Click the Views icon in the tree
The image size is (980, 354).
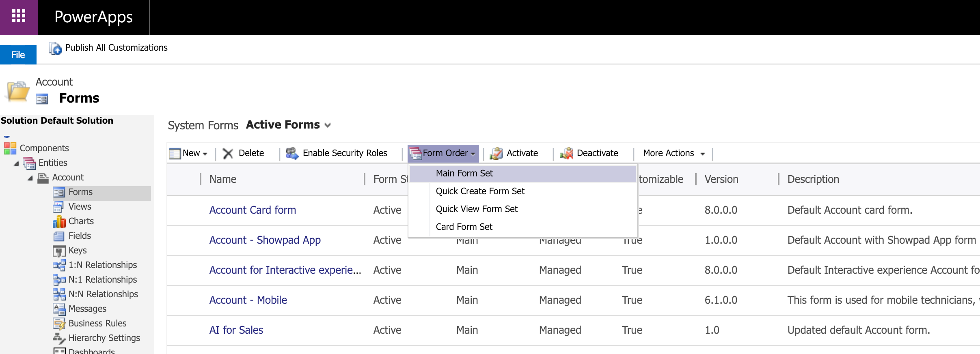[x=58, y=207]
